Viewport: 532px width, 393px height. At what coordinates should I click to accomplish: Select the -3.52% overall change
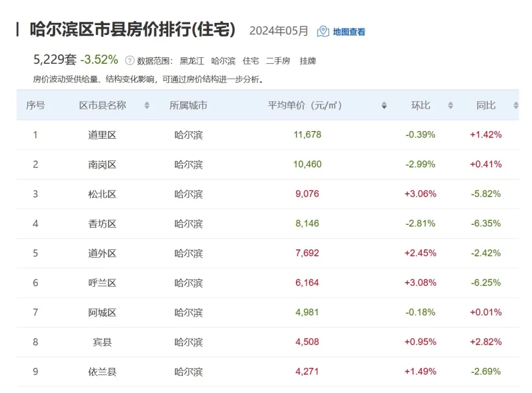coord(99,59)
